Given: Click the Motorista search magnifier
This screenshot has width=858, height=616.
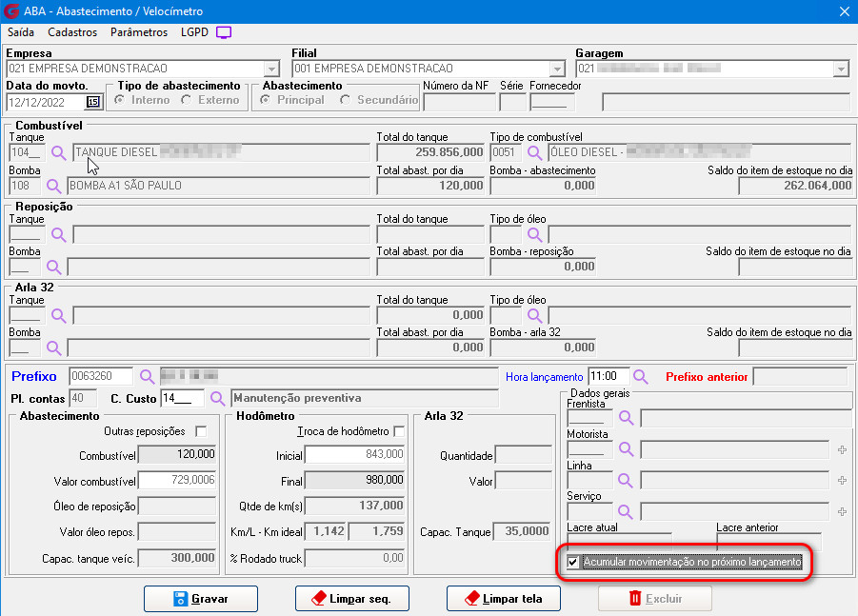Looking at the screenshot, I should click(x=626, y=449).
